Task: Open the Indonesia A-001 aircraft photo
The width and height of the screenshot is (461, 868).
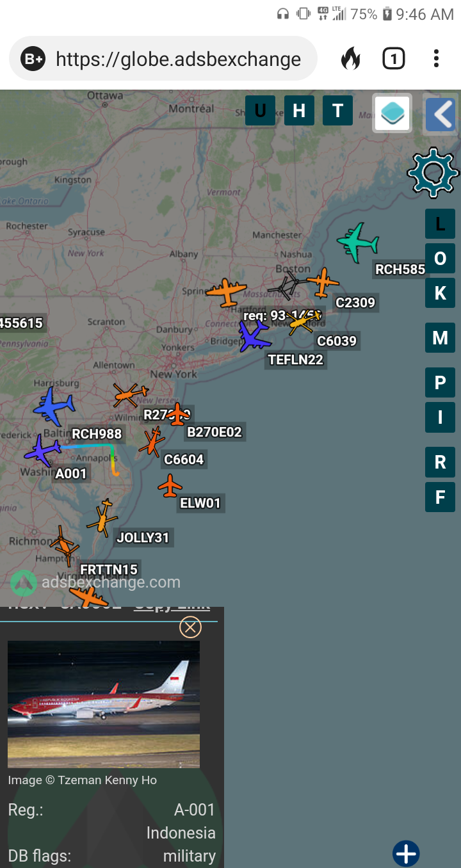Action: coord(104,704)
